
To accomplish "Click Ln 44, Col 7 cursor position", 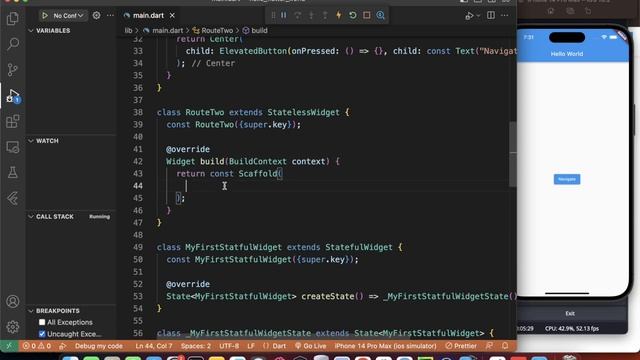I will tap(154, 346).
